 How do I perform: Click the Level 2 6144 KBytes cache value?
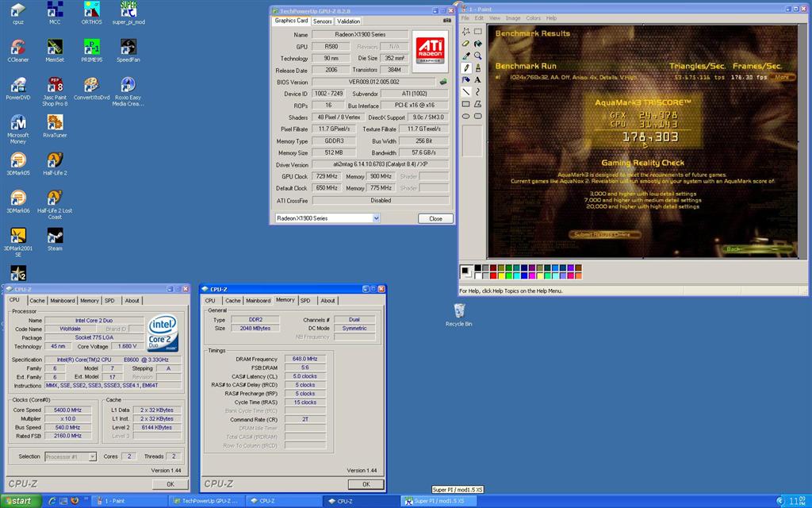(x=157, y=428)
